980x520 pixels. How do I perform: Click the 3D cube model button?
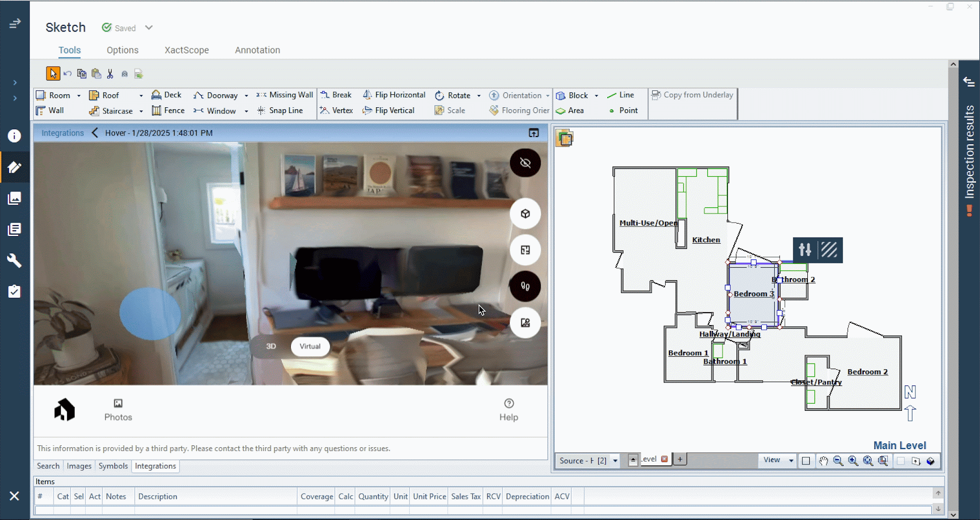click(525, 214)
